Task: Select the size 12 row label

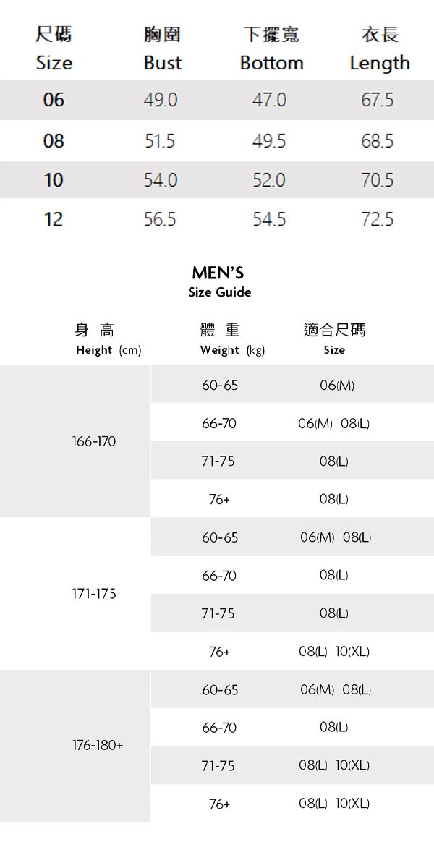Action: pyautogui.click(x=54, y=218)
